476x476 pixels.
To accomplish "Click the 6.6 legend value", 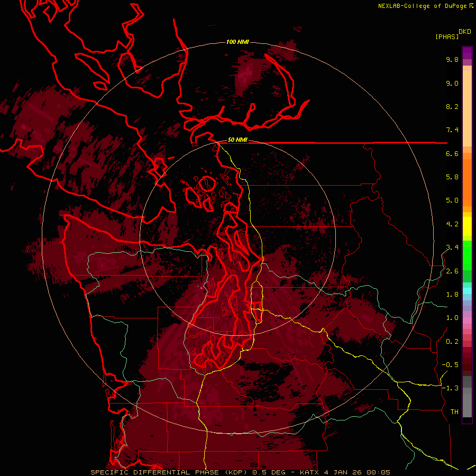I will point(452,153).
